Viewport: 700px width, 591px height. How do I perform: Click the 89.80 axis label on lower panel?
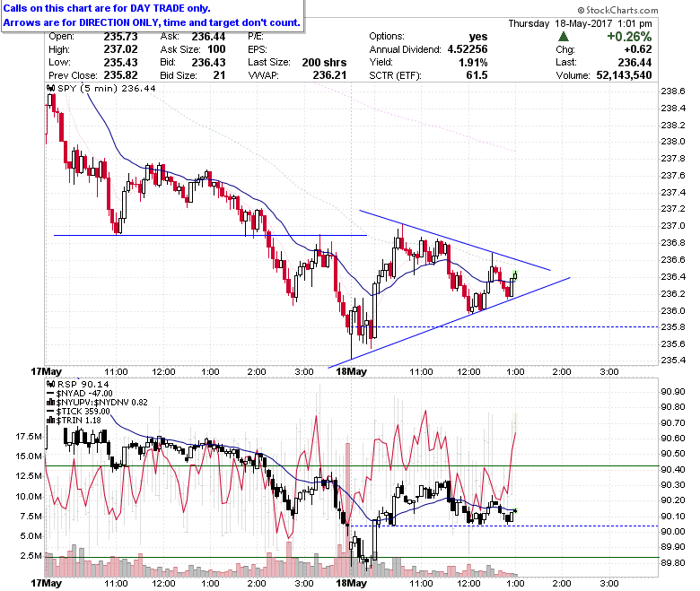point(673,563)
